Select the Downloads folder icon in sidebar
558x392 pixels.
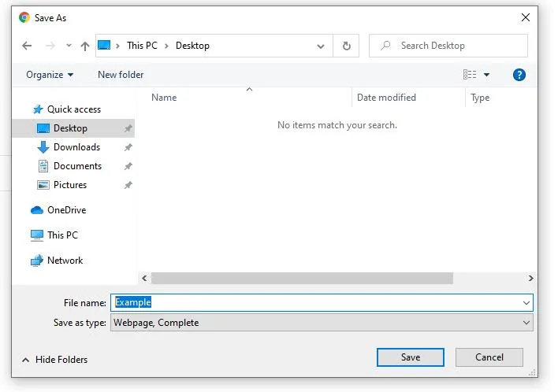43,147
